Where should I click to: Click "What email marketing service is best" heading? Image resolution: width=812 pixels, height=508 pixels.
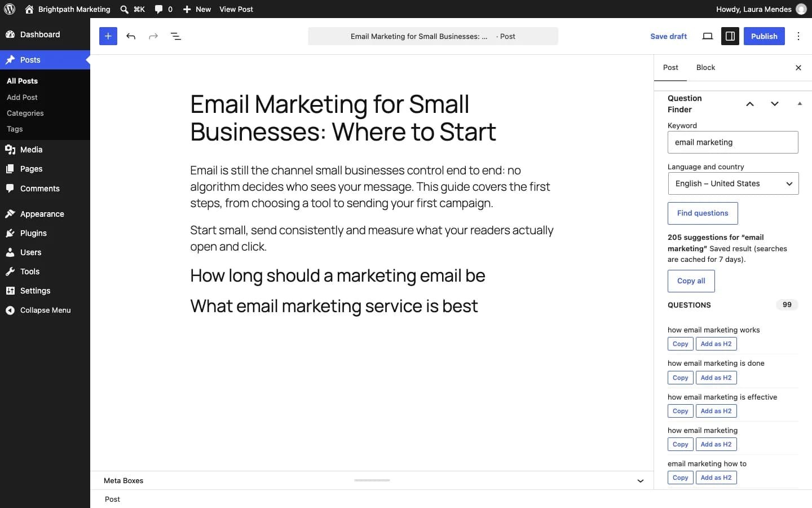(x=334, y=306)
